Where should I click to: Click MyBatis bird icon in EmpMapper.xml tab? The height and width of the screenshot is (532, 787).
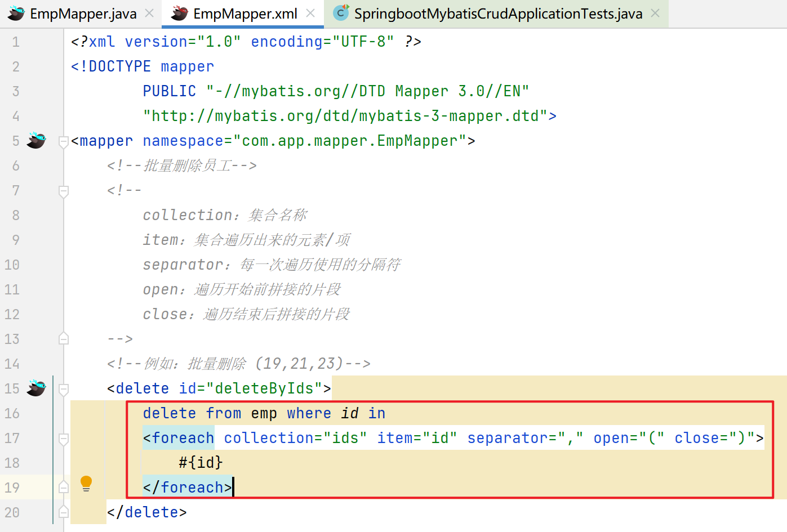point(179,14)
